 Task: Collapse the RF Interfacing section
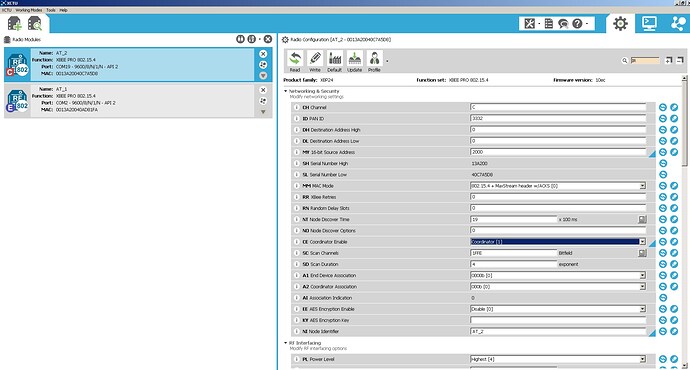(286, 343)
